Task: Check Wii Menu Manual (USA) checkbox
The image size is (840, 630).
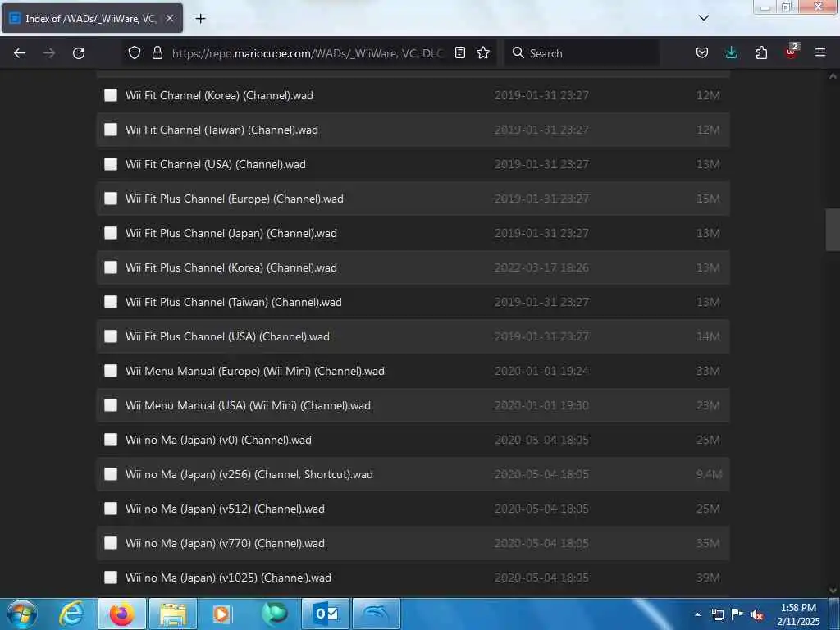Action: click(x=111, y=405)
